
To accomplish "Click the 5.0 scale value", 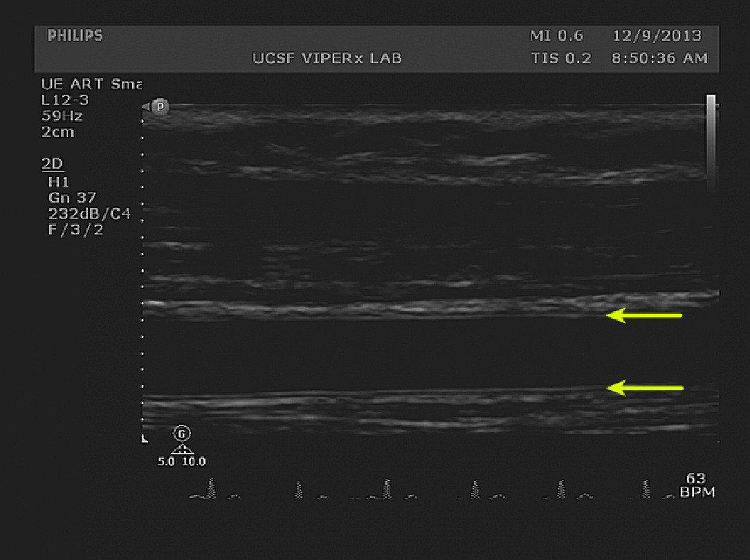I will (x=166, y=462).
